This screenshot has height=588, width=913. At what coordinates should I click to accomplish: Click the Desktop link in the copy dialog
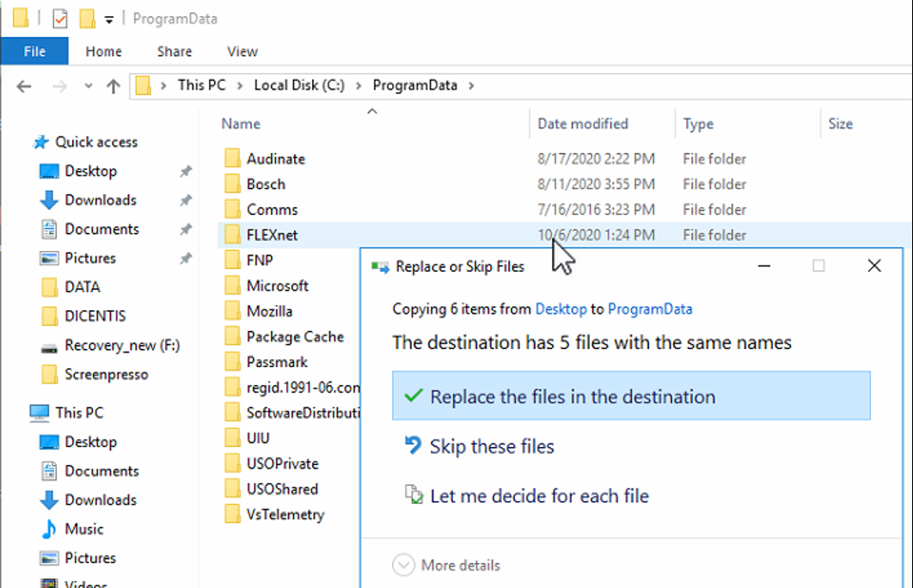(561, 309)
